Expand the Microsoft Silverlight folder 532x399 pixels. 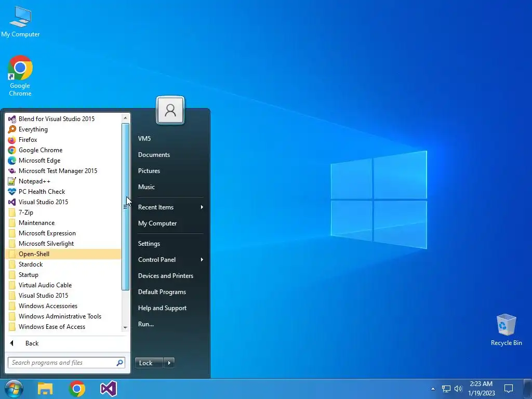(63, 243)
